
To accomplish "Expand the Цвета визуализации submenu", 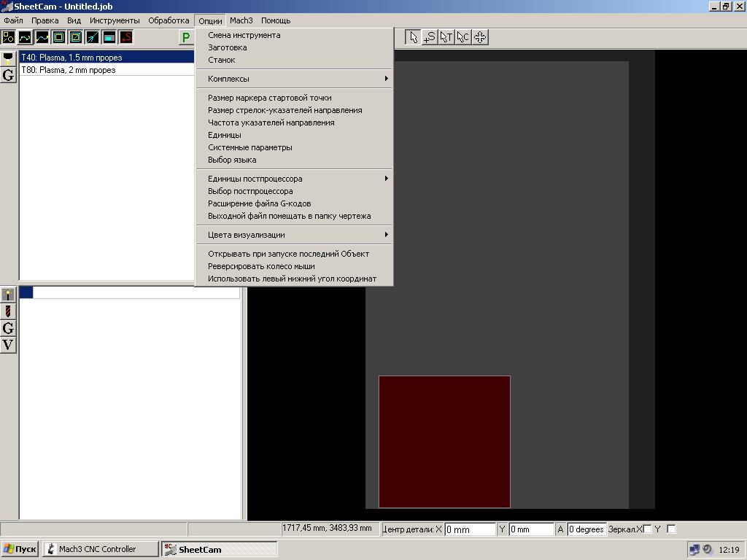I will 295,235.
